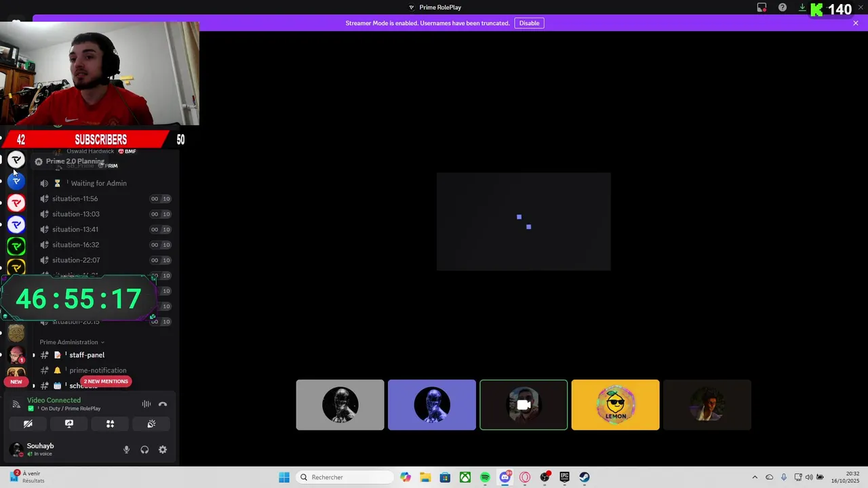The image size is (868, 488).
Task: Open Microsoft Store from taskbar
Action: coord(445,477)
